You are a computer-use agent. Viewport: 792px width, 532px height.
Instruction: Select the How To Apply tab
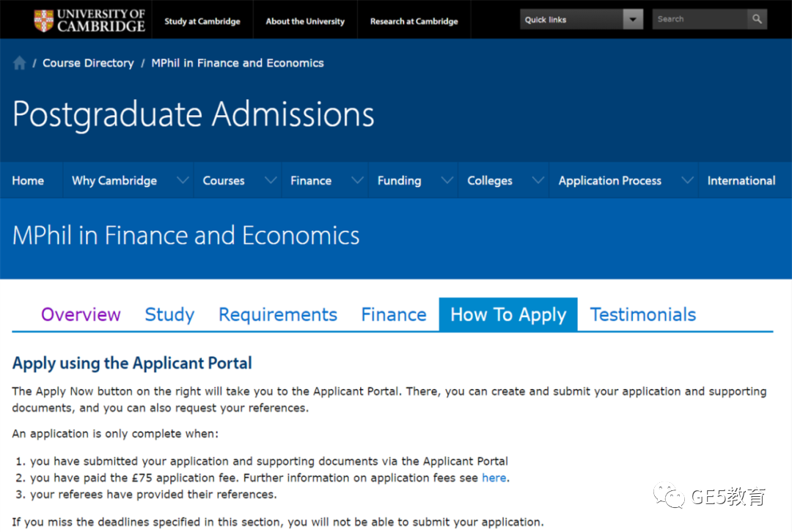508,314
